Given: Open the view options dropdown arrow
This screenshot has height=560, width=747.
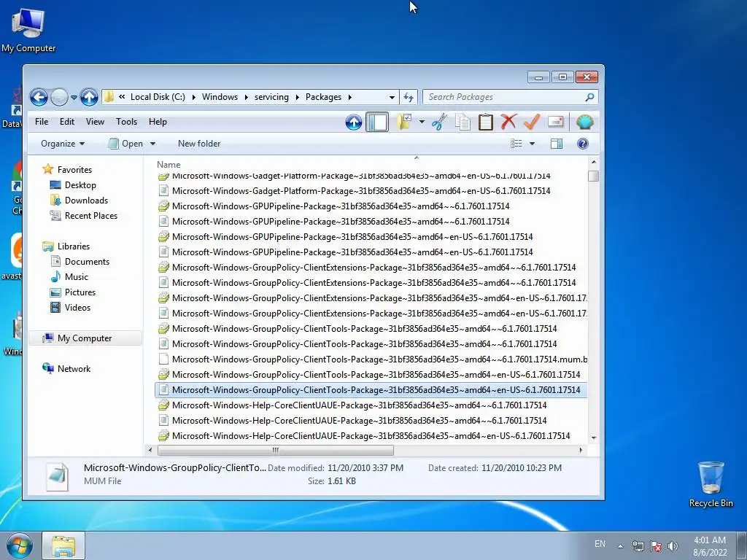Looking at the screenshot, I should click(x=532, y=144).
